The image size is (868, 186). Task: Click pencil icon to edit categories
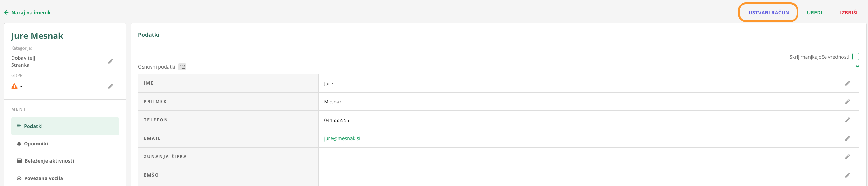tap(110, 61)
